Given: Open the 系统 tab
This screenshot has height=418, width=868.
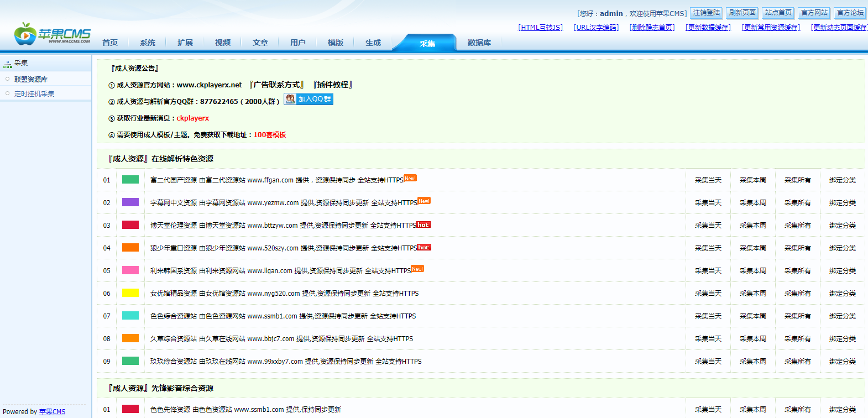Looking at the screenshot, I should 148,43.
